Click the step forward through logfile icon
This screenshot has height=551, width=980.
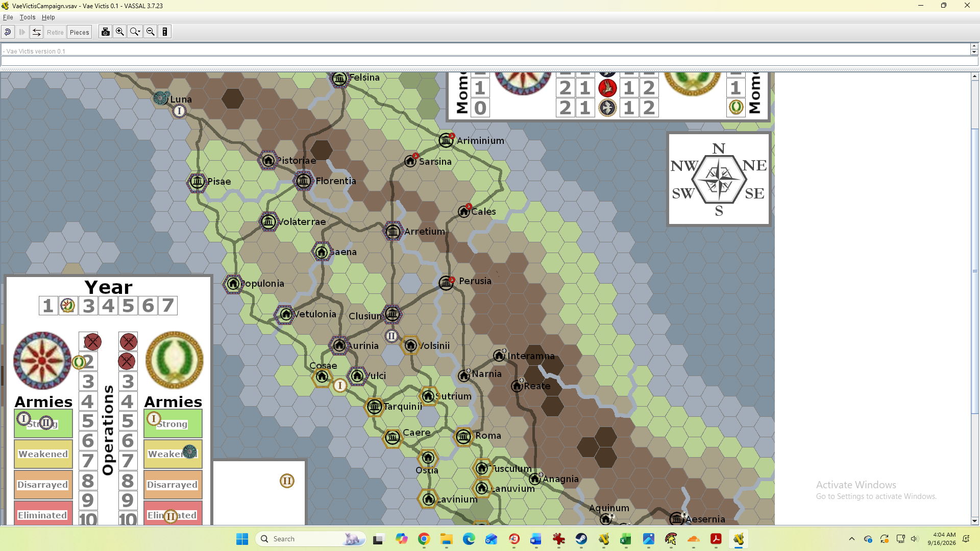[22, 32]
